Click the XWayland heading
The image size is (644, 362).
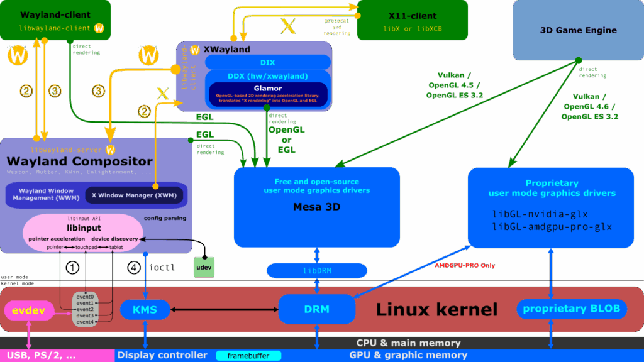click(226, 49)
